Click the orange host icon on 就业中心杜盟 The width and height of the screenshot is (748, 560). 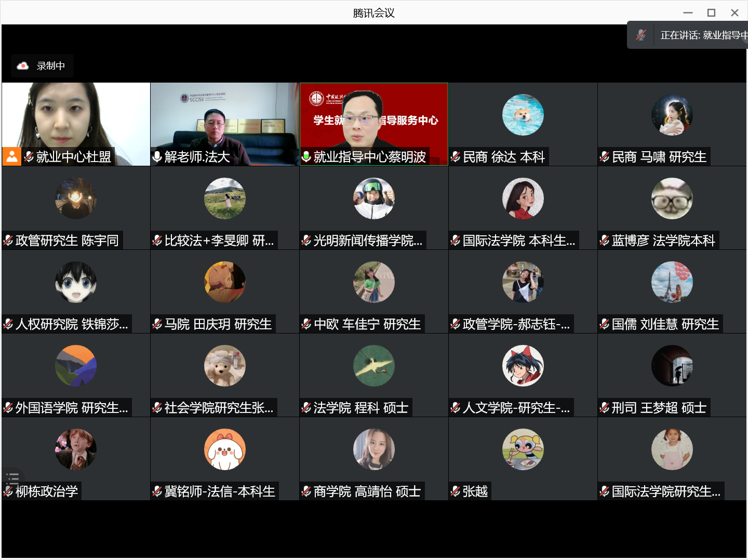(x=11, y=156)
